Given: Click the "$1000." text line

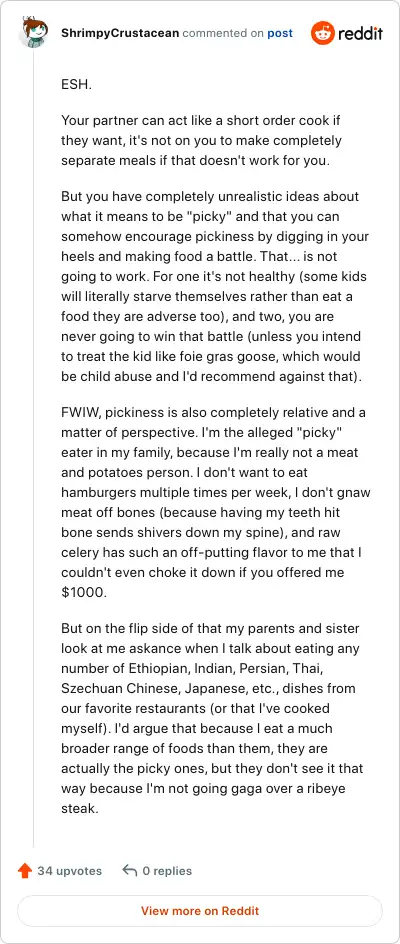Looking at the screenshot, I should pos(84,592).
